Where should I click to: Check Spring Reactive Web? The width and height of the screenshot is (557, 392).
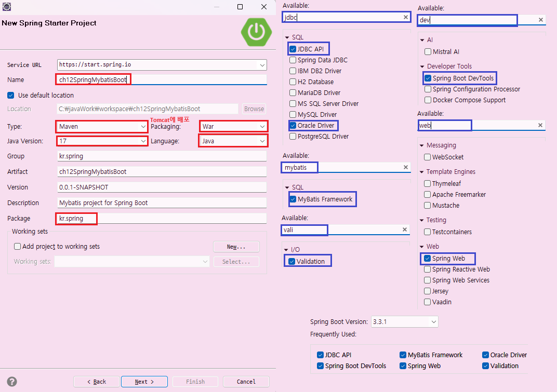pos(427,269)
